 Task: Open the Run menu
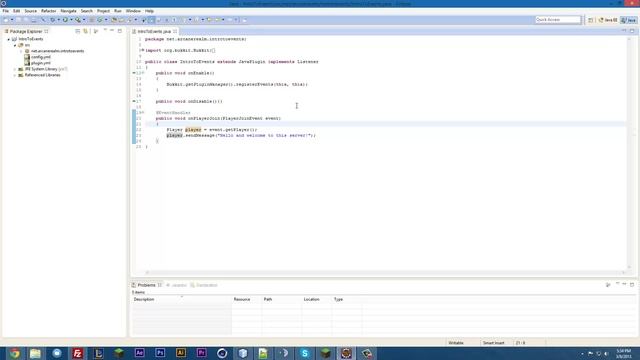click(118, 11)
